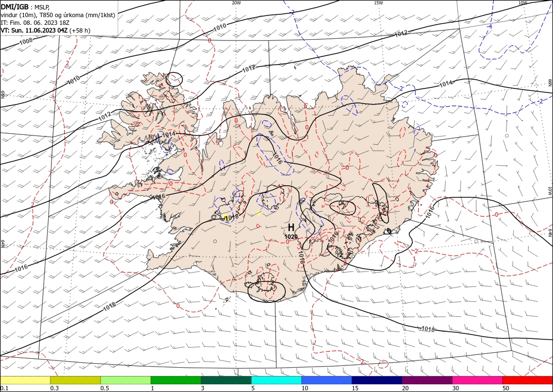Click 'VT: Sun. 11.06.2023 04Z (+58 h)' text
This screenshot has width=553, height=392.
point(45,30)
